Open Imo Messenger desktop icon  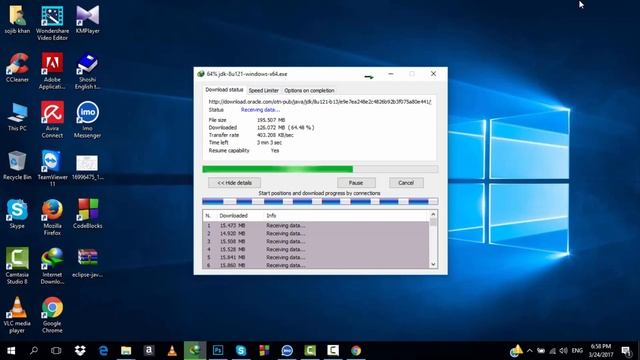pyautogui.click(x=87, y=120)
